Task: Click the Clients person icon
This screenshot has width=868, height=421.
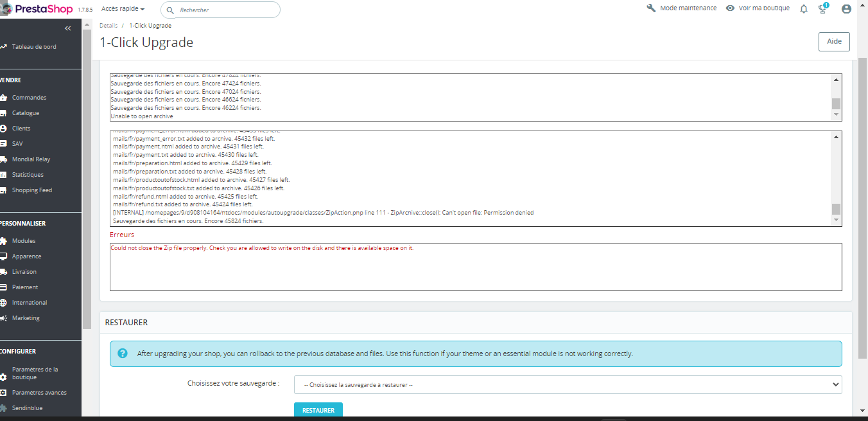Action: (3, 129)
